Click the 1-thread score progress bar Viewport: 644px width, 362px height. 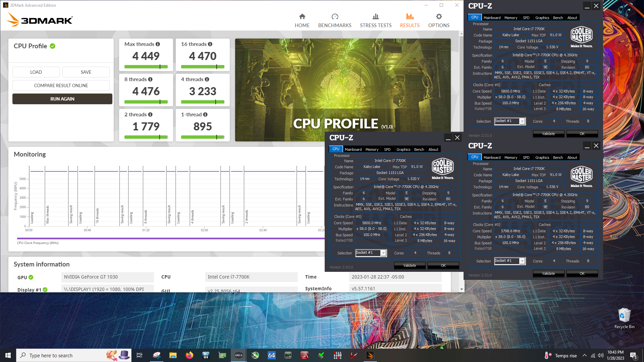click(x=203, y=137)
